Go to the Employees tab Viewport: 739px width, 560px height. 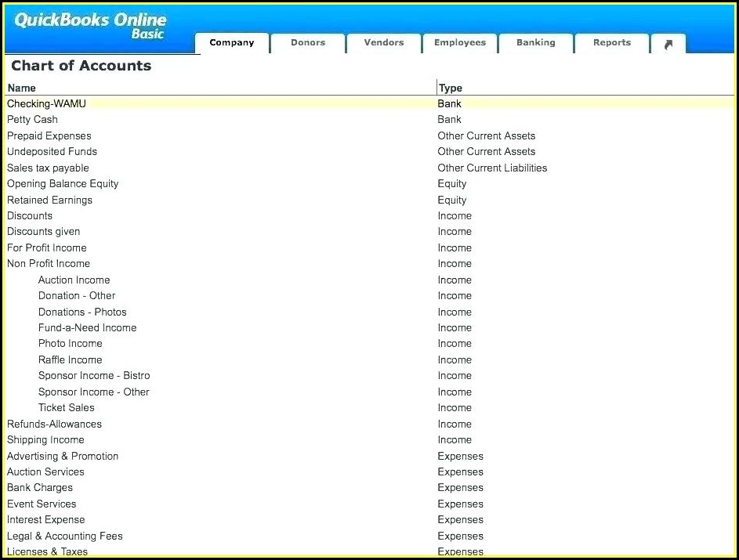[x=460, y=43]
